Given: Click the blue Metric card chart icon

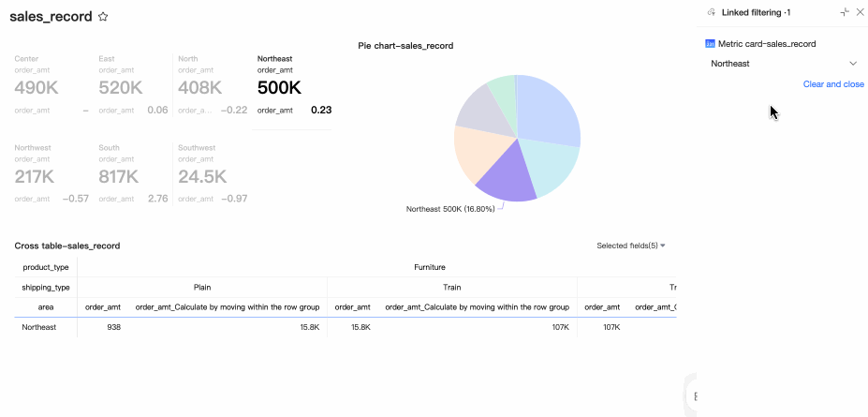Looking at the screenshot, I should pos(711,44).
